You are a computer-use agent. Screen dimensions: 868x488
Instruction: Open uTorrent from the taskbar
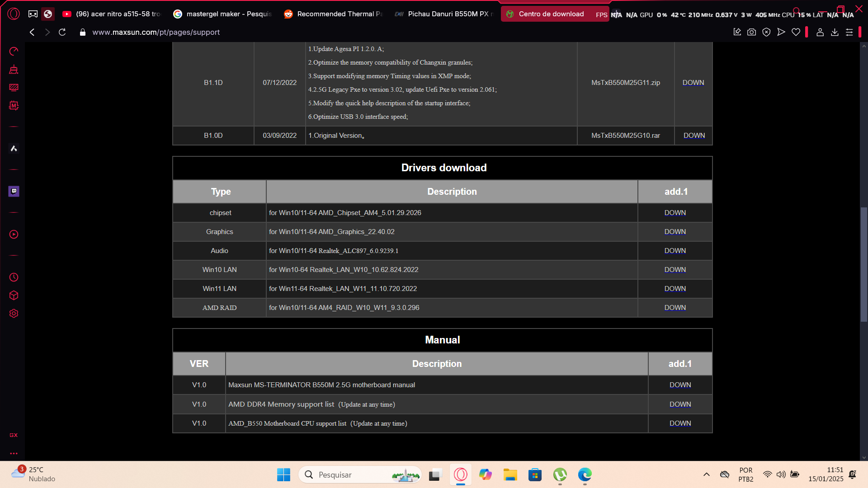(560, 474)
